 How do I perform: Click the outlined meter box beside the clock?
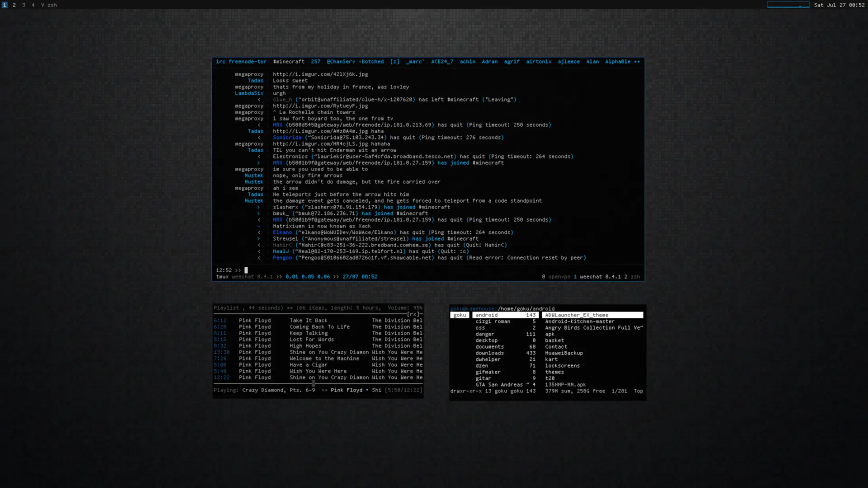(788, 4)
